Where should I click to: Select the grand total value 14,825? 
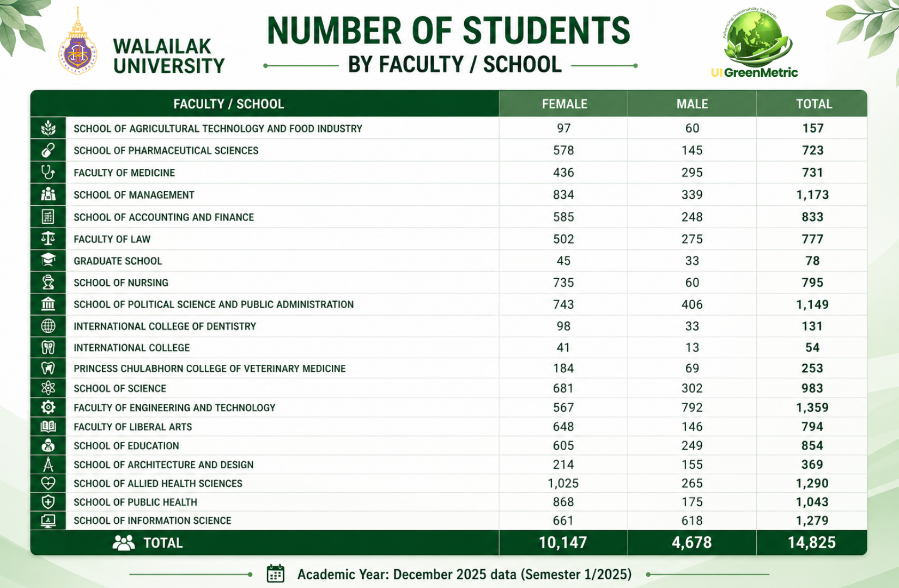[x=812, y=542]
